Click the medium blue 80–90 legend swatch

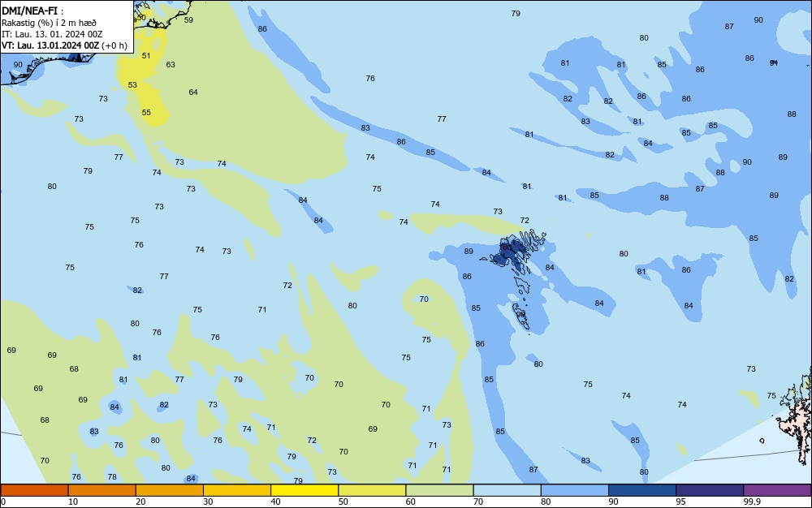575,490
